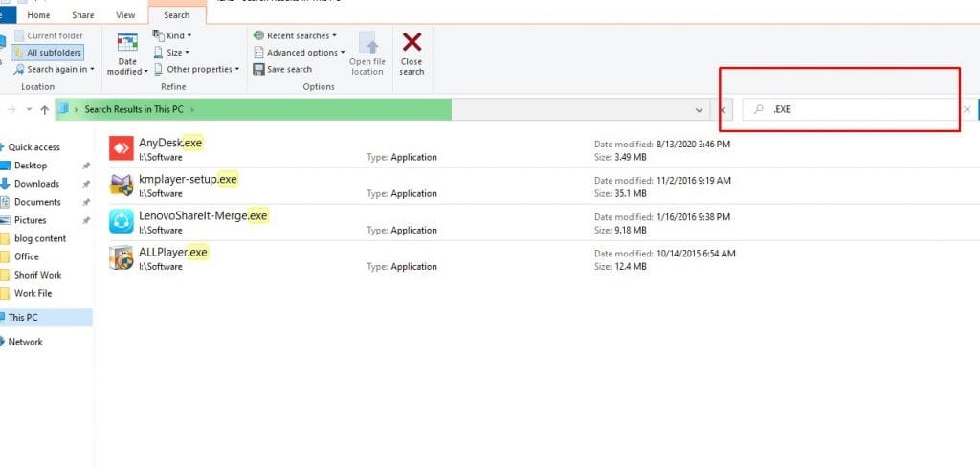Open Network in the navigation pane
980x468 pixels.
(25, 342)
